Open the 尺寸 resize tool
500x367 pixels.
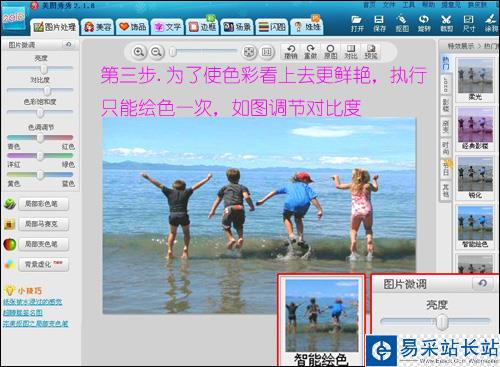pos(469,23)
